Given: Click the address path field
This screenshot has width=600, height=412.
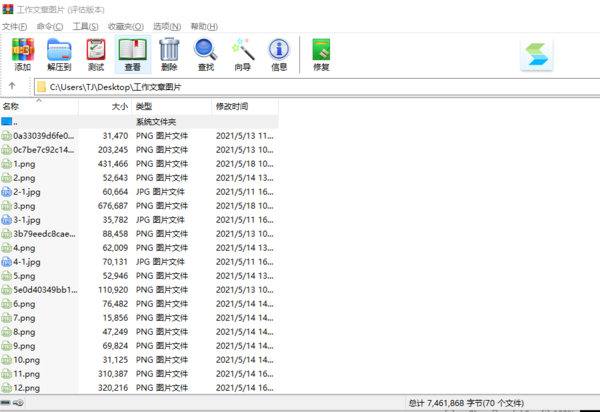Looking at the screenshot, I should coord(300,87).
